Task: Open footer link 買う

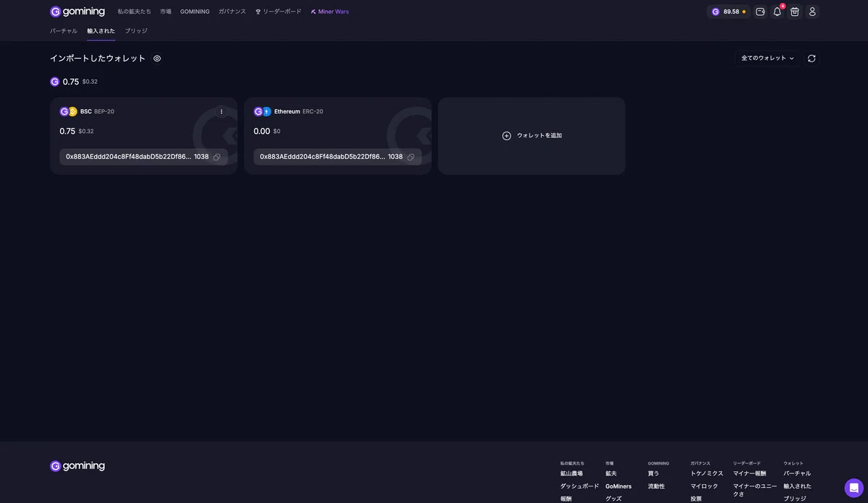Action: pyautogui.click(x=654, y=473)
